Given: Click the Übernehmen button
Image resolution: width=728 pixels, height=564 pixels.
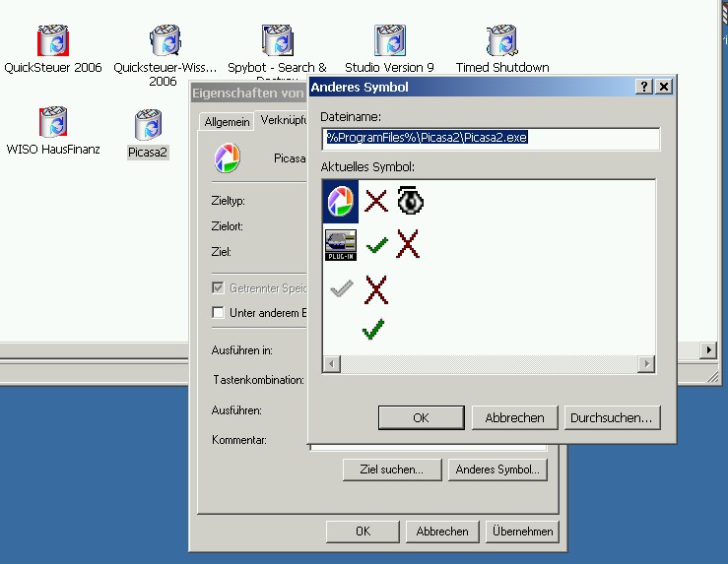Looking at the screenshot, I should pyautogui.click(x=522, y=532).
